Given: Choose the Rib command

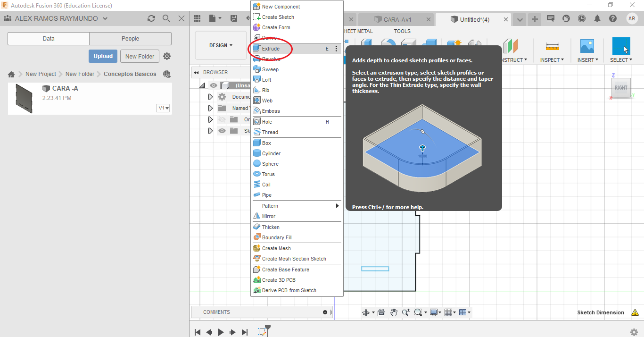Looking at the screenshot, I should pos(297,90).
